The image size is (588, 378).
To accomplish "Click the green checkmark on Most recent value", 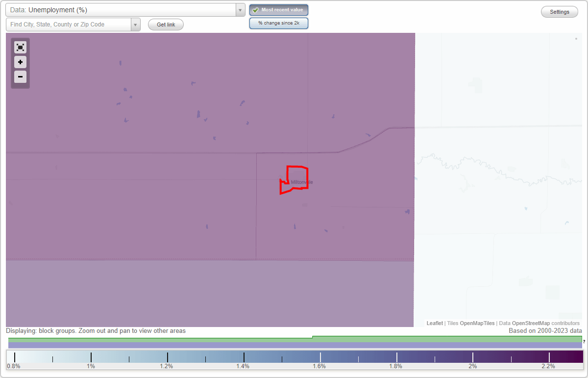I will (255, 10).
